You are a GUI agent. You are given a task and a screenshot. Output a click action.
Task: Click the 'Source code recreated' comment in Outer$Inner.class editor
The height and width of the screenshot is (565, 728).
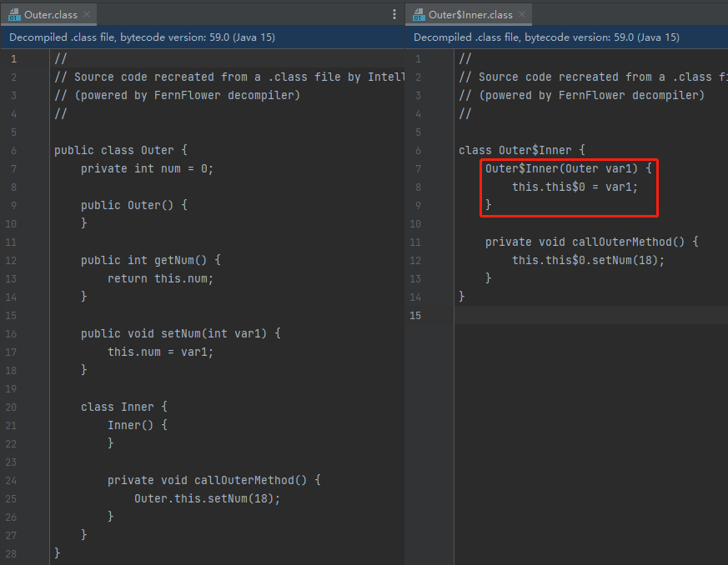[594, 77]
